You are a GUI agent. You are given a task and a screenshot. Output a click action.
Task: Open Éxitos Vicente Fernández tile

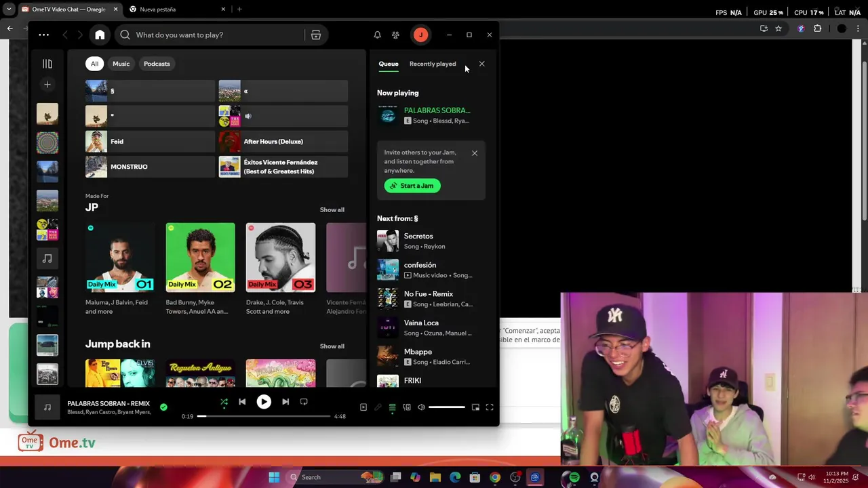click(x=283, y=167)
